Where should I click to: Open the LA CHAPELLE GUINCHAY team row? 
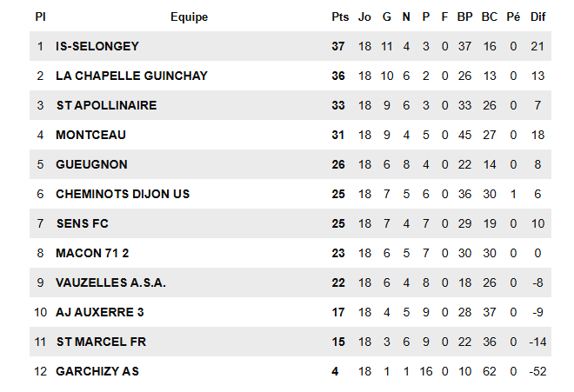131,76
